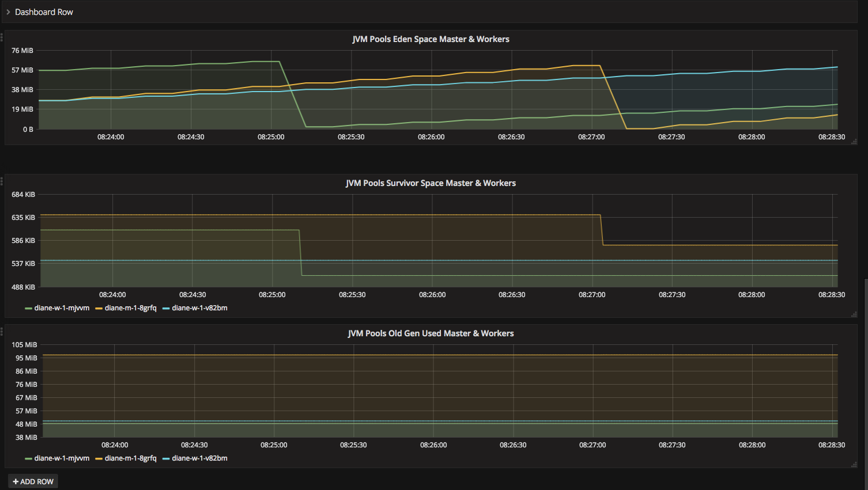Screen dimensions: 868x490
Task: Click the plus icon on ADD ROW
Action: coord(16,481)
